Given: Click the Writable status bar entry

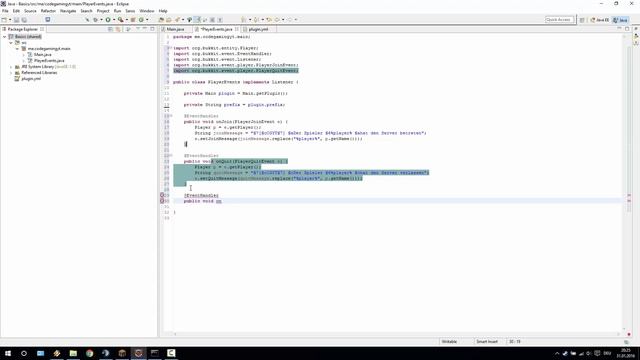Looking at the screenshot, I should (449, 342).
